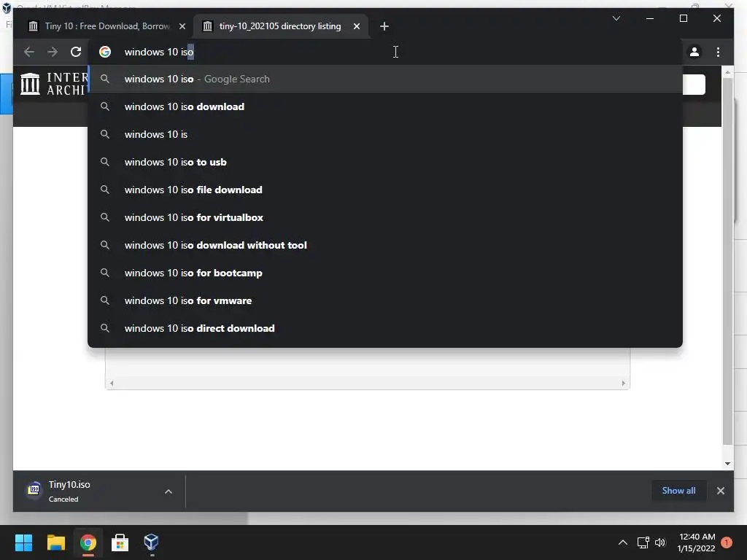Image resolution: width=747 pixels, height=560 pixels.
Task: Choose 'windows 10 iso download without tool' suggestion
Action: (x=385, y=245)
